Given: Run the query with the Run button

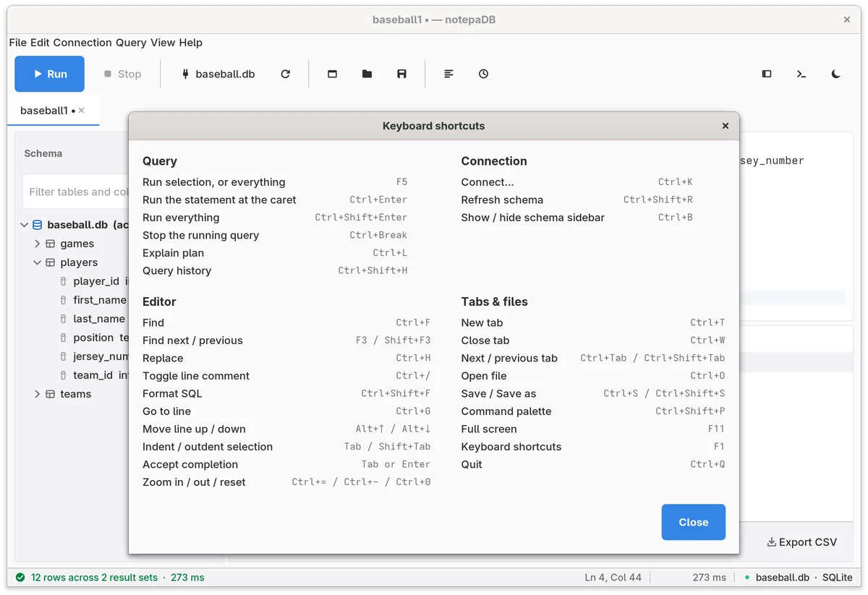Looking at the screenshot, I should [49, 74].
